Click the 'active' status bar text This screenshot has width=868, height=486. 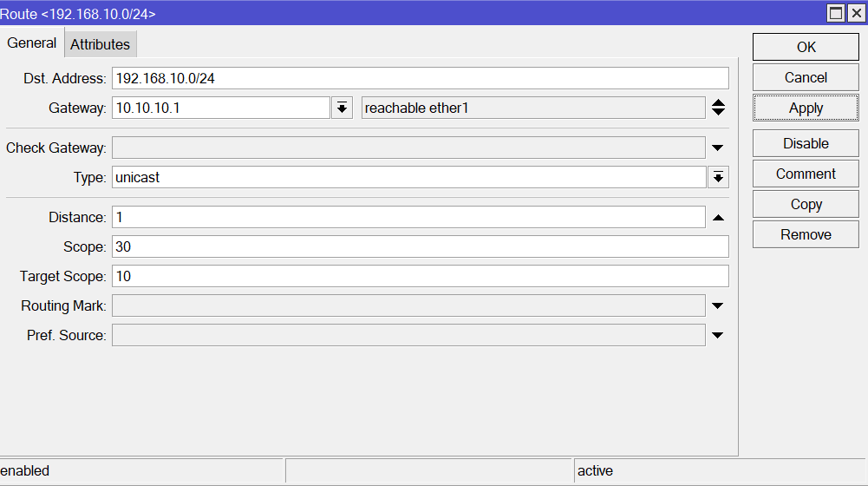click(x=595, y=471)
